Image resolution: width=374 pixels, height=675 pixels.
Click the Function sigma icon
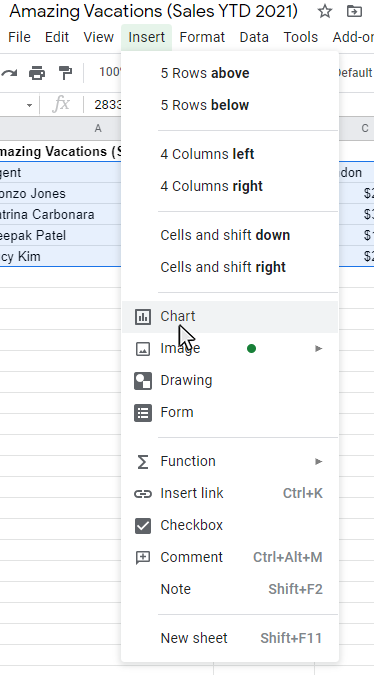point(142,462)
